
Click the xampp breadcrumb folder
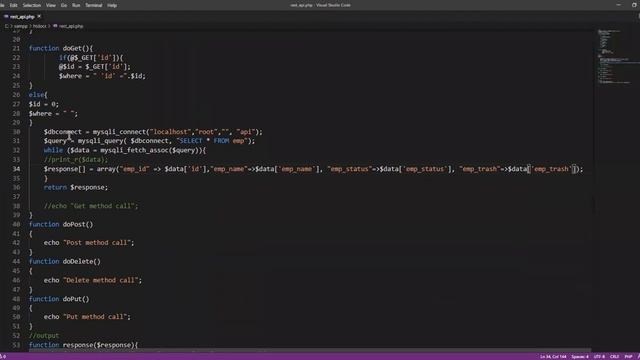[20, 26]
